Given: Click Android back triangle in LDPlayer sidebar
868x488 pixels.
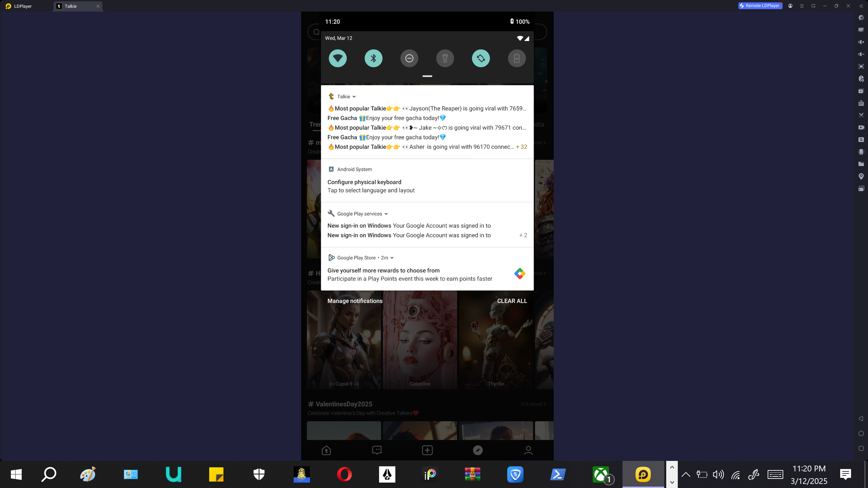Looking at the screenshot, I should click(861, 419).
